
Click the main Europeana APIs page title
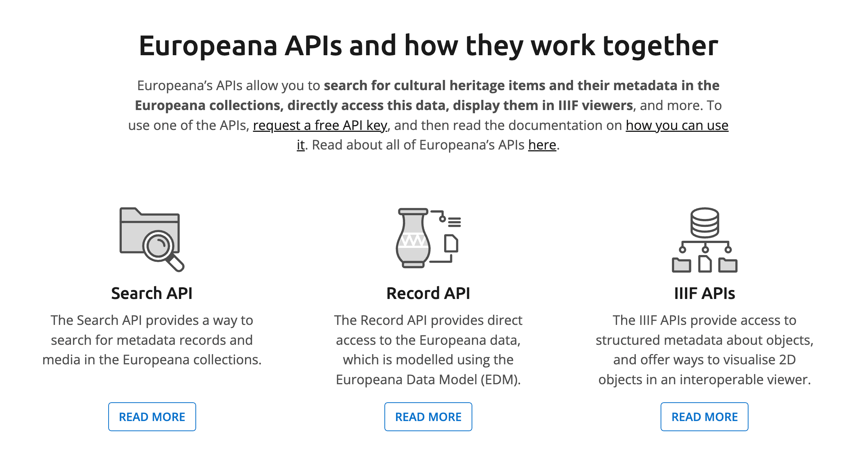tap(428, 45)
